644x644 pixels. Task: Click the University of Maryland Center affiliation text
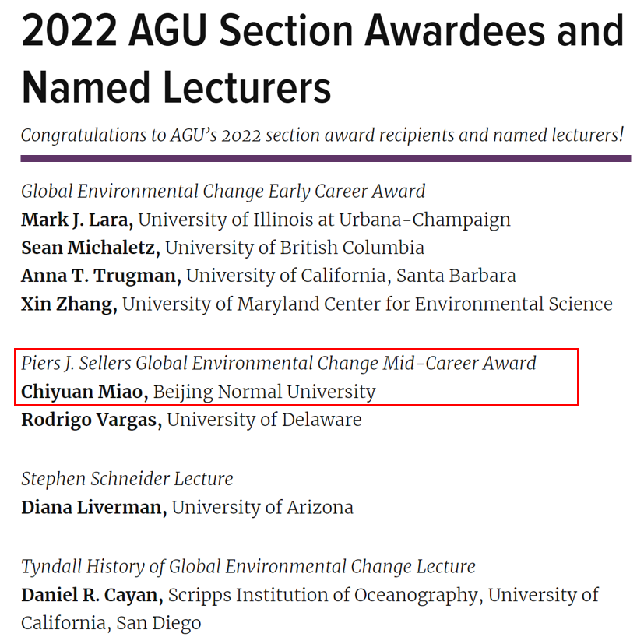coord(367,304)
